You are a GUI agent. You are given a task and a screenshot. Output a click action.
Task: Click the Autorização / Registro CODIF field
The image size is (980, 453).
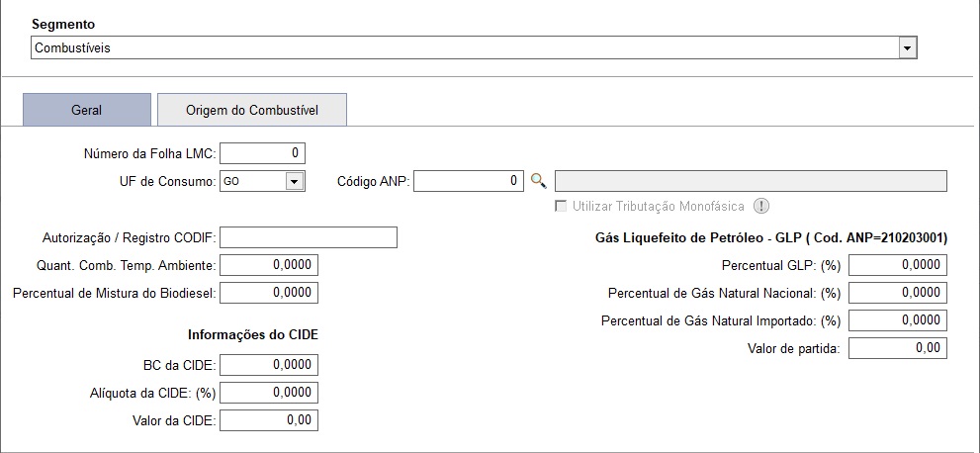[309, 237]
